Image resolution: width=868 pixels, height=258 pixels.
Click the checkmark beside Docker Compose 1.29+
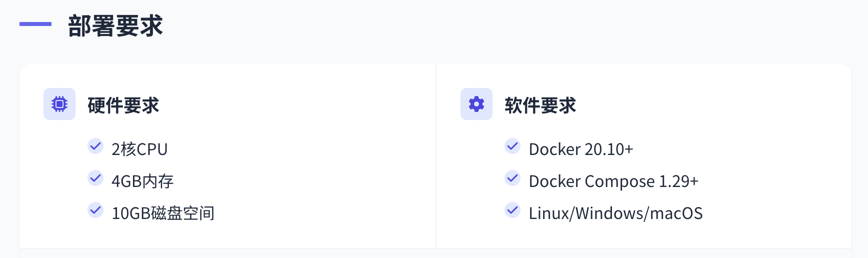(512, 178)
